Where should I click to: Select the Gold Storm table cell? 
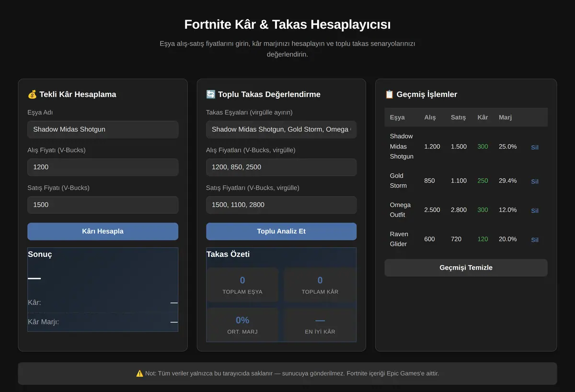pyautogui.click(x=402, y=181)
